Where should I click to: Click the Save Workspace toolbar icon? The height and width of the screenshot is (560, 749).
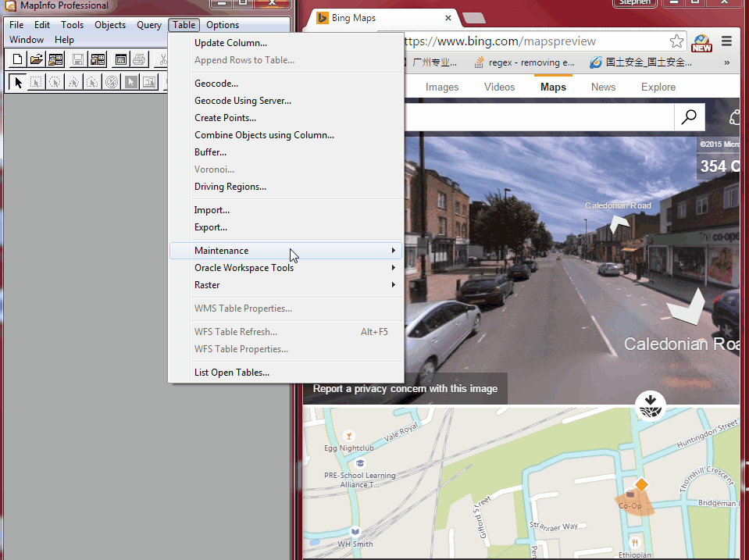pyautogui.click(x=98, y=59)
